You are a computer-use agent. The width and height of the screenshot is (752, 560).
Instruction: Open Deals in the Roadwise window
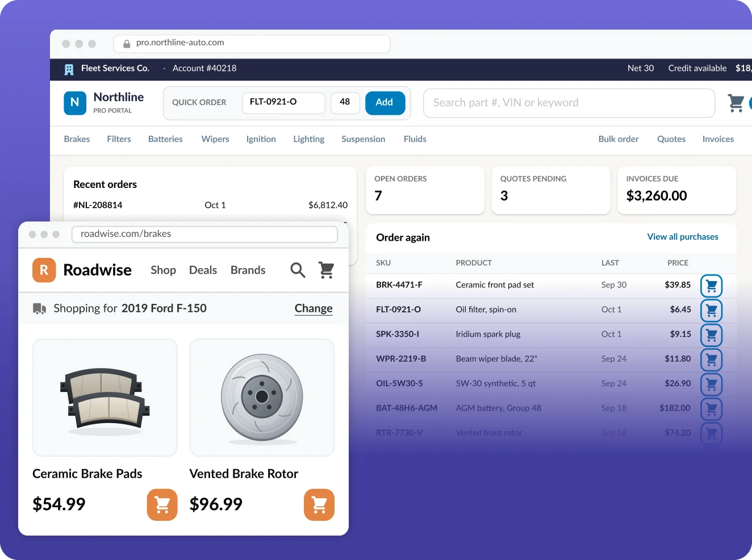coord(203,270)
